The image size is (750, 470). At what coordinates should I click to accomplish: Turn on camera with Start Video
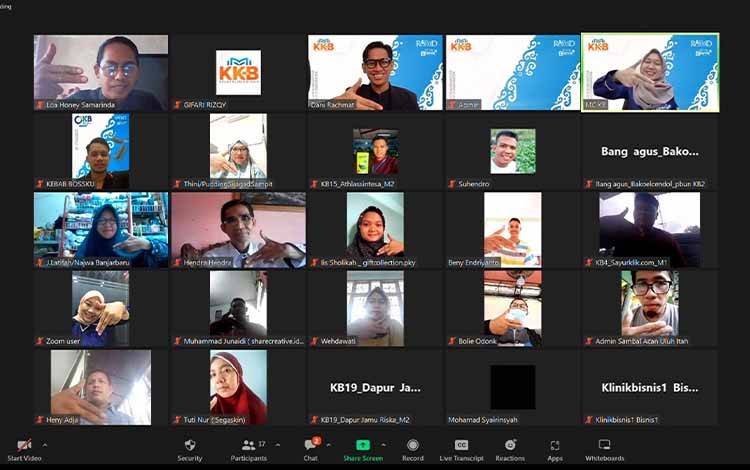tap(24, 450)
